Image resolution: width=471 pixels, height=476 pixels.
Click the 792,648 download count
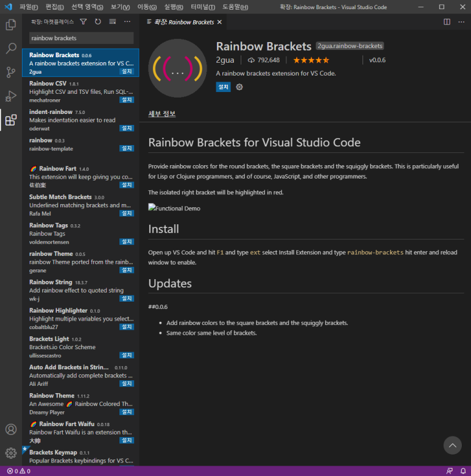(x=264, y=60)
